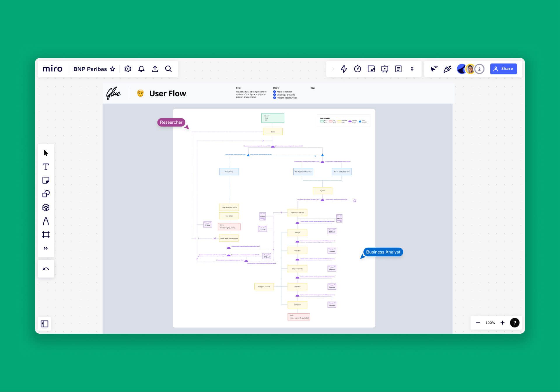Toggle collaborator cursors visibility
The width and height of the screenshot is (560, 392).
[x=434, y=69]
